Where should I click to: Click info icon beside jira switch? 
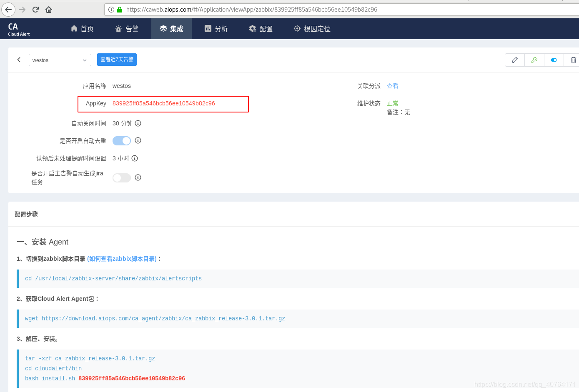pos(138,177)
